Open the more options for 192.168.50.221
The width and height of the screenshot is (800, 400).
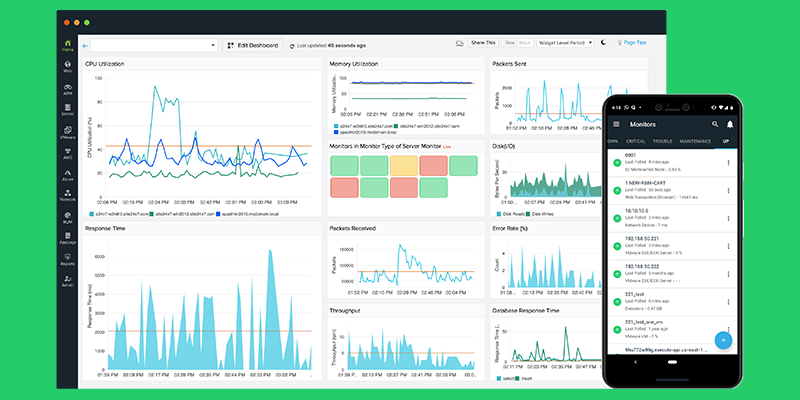[x=728, y=246]
